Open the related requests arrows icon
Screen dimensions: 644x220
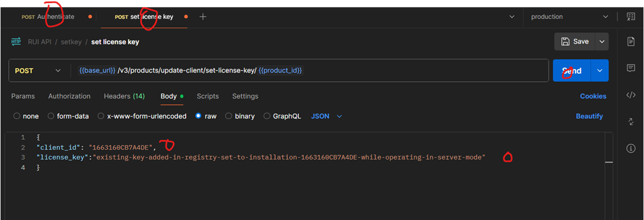pyautogui.click(x=631, y=122)
